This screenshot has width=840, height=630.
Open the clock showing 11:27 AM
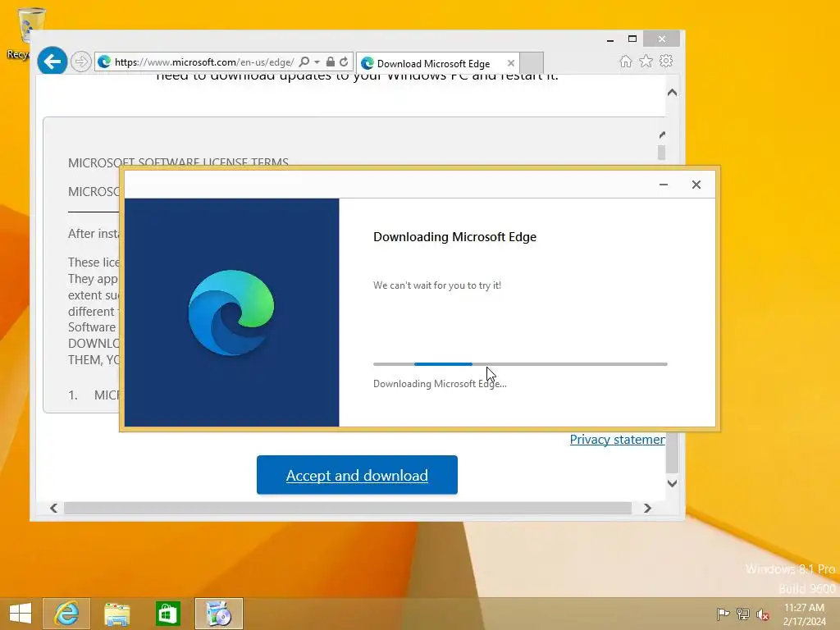pyautogui.click(x=804, y=614)
